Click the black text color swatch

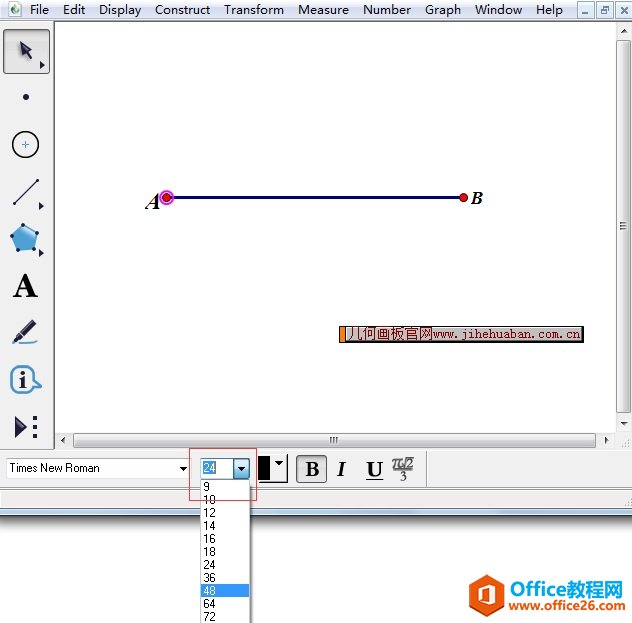pyautogui.click(x=264, y=468)
